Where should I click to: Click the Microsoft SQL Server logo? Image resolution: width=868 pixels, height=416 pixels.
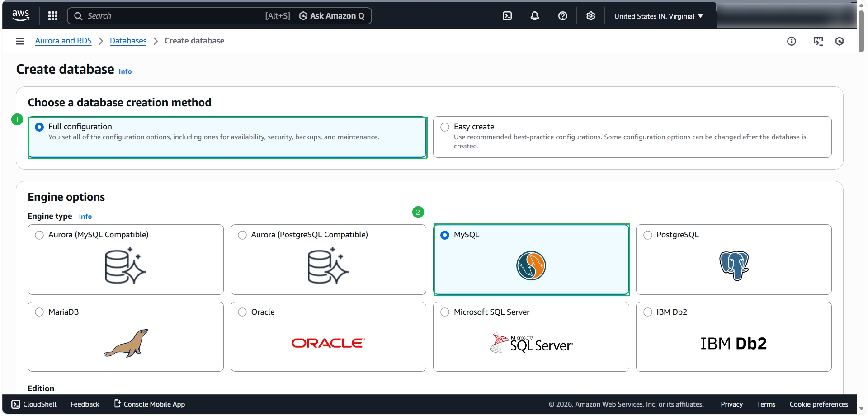point(531,343)
